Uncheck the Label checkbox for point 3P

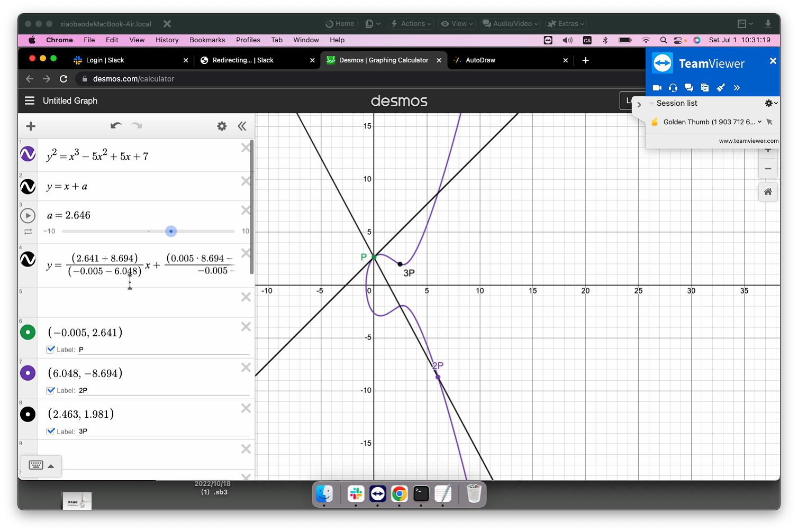point(51,431)
